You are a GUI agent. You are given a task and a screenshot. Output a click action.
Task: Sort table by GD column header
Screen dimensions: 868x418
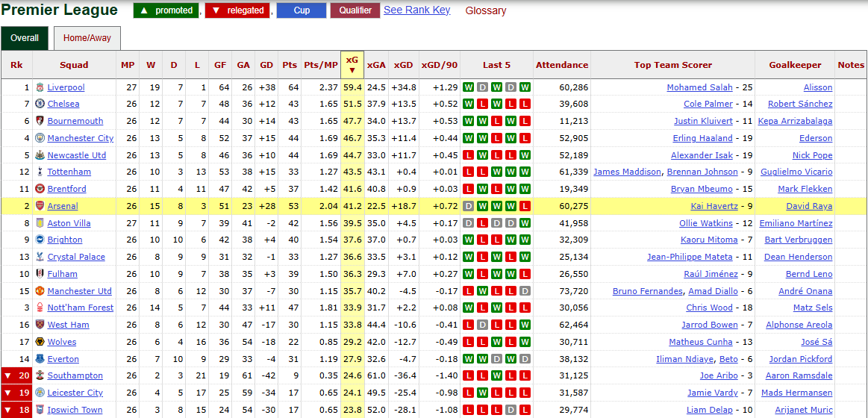coord(267,65)
